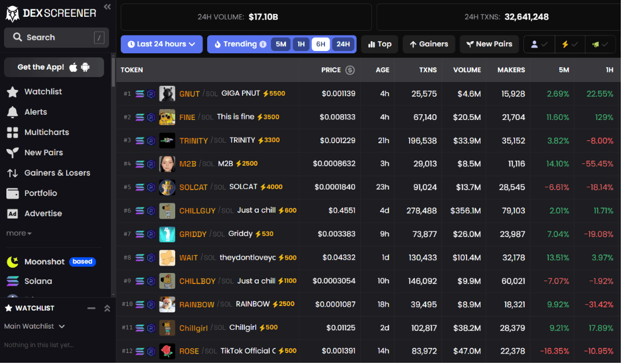
Task: Click the DEX Screener owl logo
Action: click(12, 13)
